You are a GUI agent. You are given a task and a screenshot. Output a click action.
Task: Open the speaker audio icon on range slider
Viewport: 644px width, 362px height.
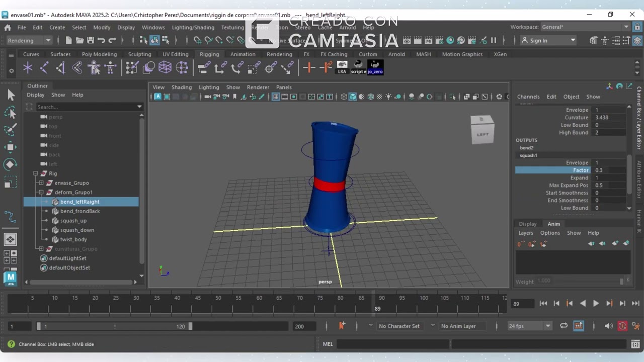click(x=609, y=326)
